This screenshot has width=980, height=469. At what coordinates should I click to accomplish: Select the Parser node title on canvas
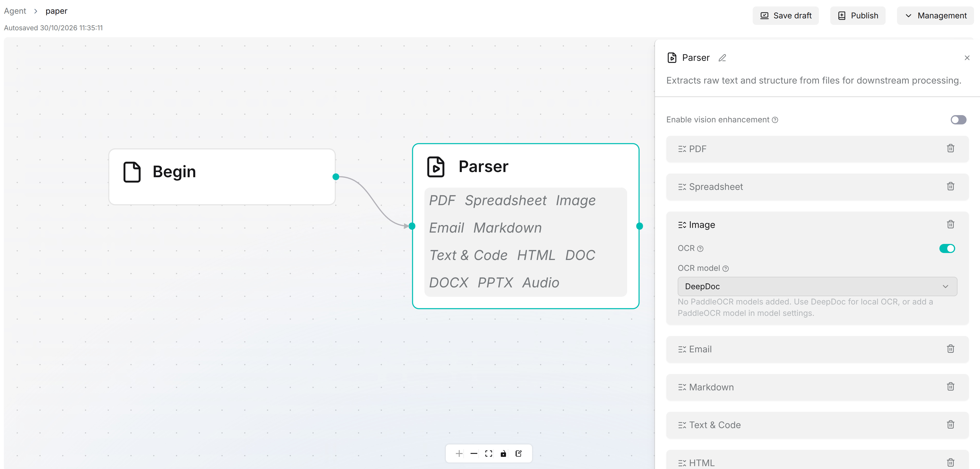coord(483,166)
